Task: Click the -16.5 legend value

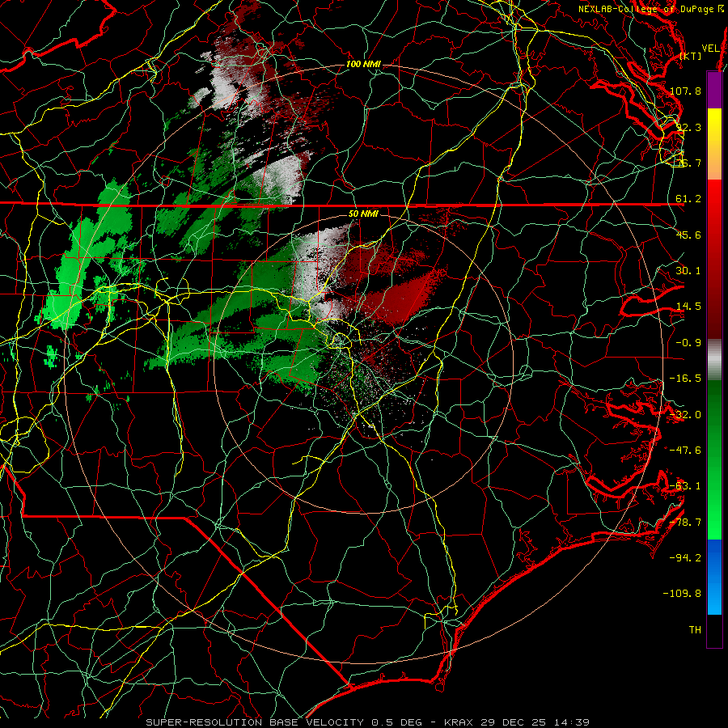Action: 685,379
